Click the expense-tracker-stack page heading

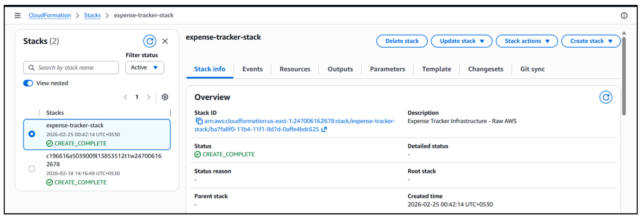pyautogui.click(x=223, y=37)
